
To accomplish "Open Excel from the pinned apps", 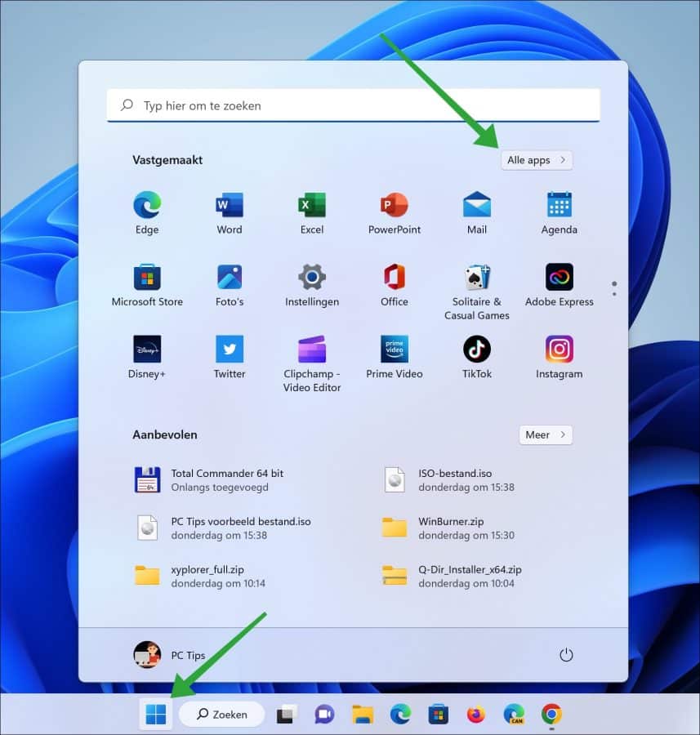I will 312,213.
